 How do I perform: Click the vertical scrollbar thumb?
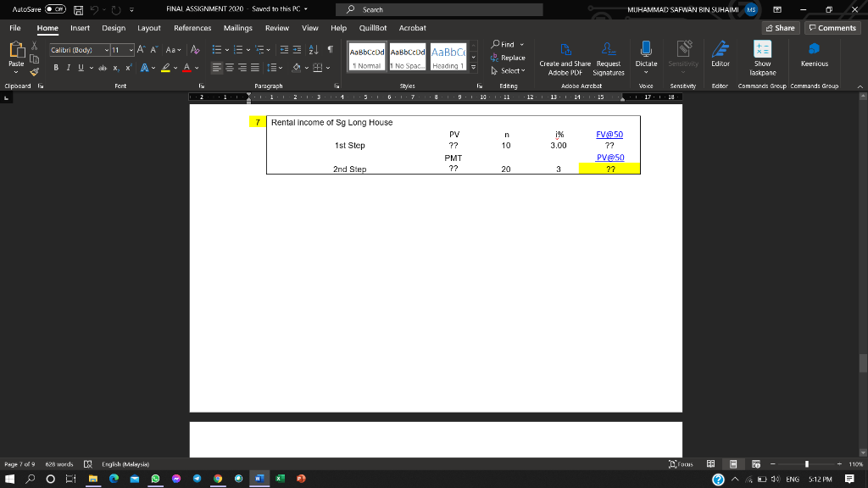(862, 363)
